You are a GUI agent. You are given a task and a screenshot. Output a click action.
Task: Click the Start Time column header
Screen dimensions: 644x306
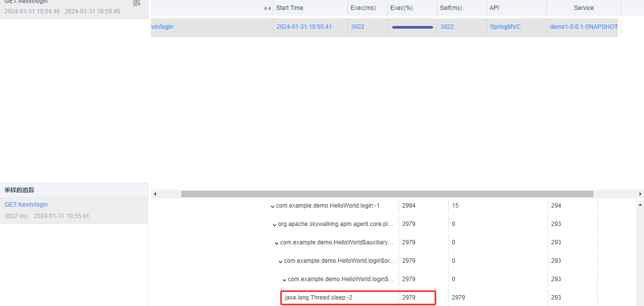[x=290, y=8]
